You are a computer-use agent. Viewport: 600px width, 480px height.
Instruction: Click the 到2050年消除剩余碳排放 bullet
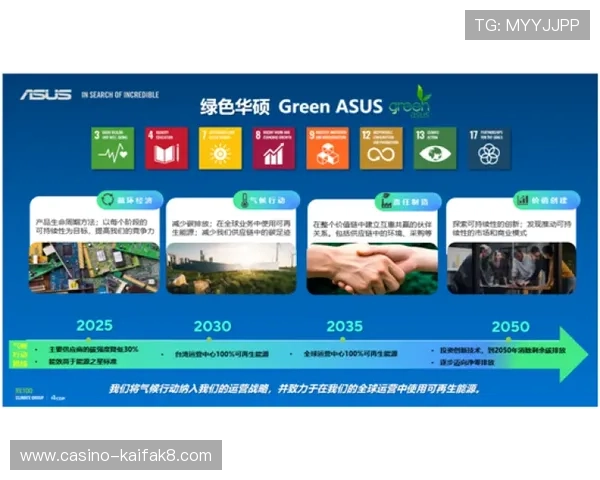click(503, 350)
